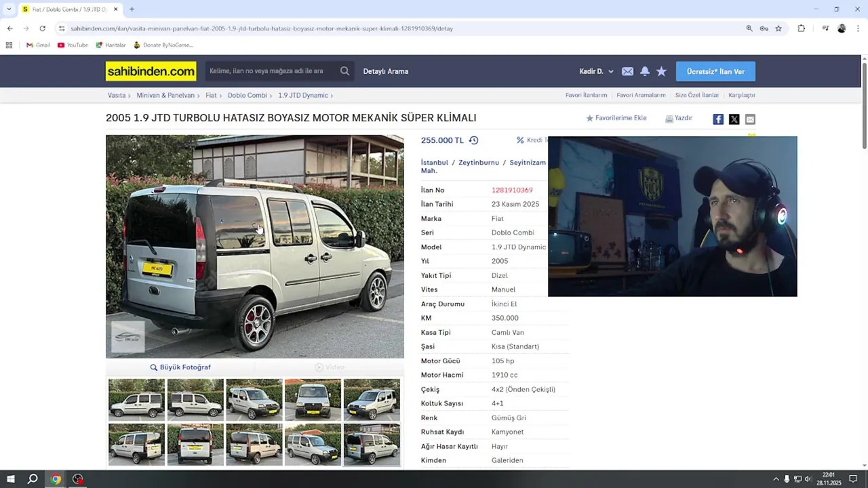
Task: Go to 1.9 JTD Dynamic breadcrumb
Action: coord(302,96)
